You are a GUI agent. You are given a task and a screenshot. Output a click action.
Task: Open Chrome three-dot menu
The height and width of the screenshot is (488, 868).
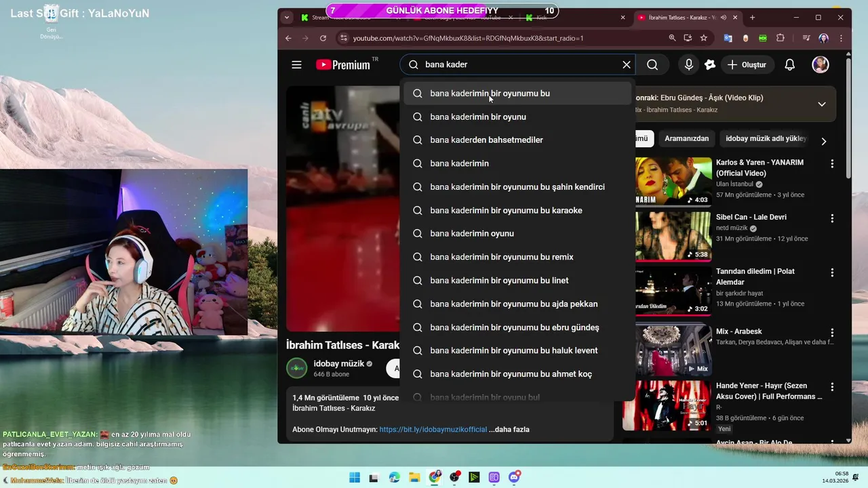pyautogui.click(x=841, y=38)
